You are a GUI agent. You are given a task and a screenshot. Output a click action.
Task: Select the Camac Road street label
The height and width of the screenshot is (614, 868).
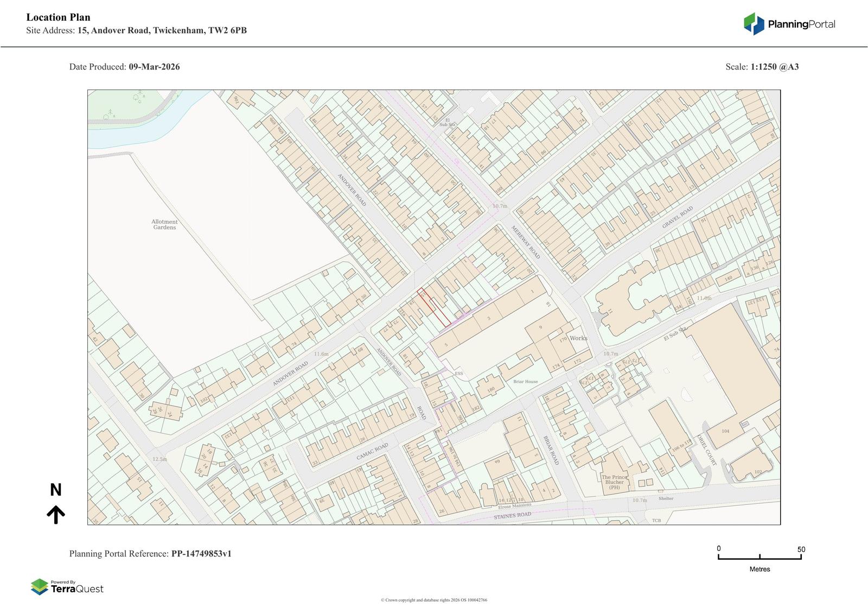pos(372,452)
